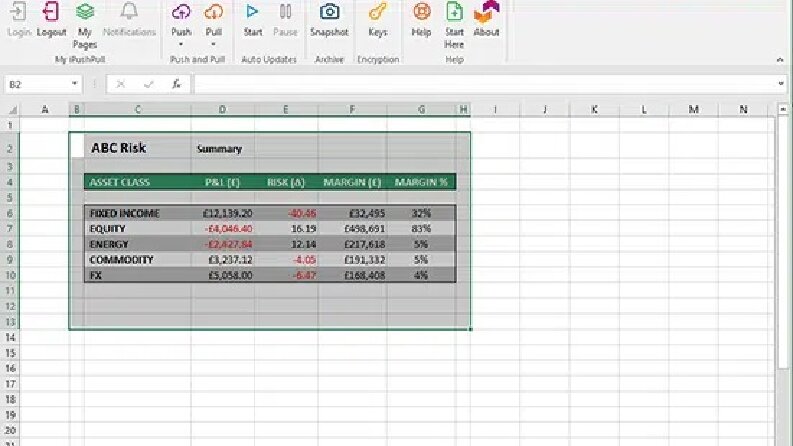Screen dimensions: 793x446
Task: Select column D header
Action: [223, 109]
